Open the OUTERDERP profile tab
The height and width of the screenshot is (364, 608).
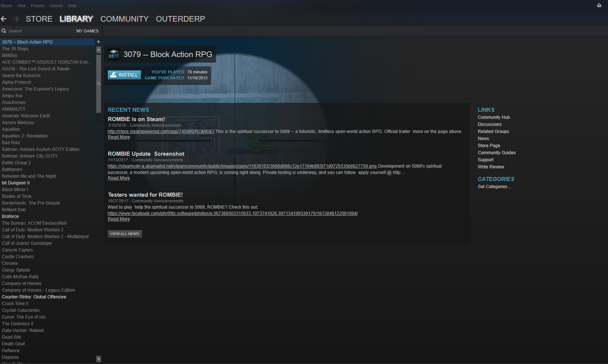[181, 19]
